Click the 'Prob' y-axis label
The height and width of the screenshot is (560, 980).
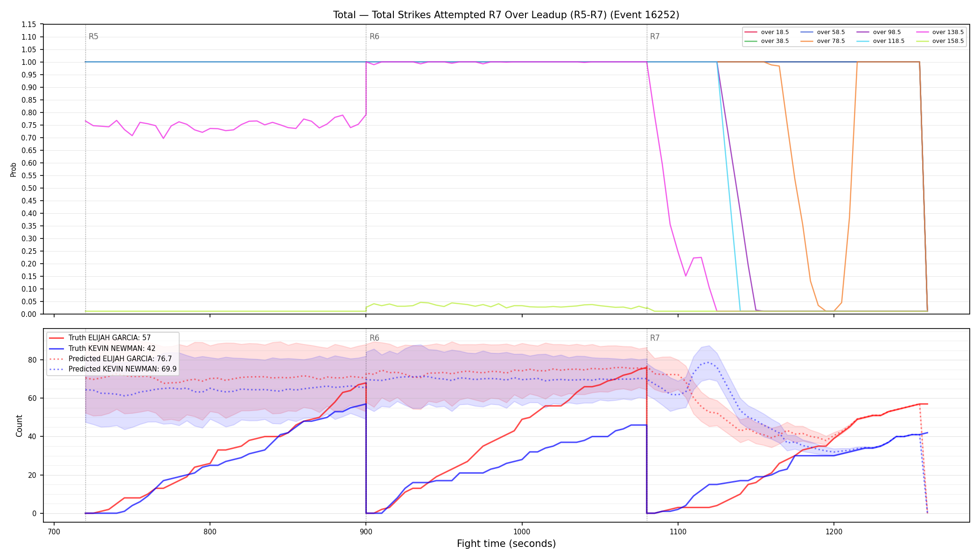[x=14, y=169]
